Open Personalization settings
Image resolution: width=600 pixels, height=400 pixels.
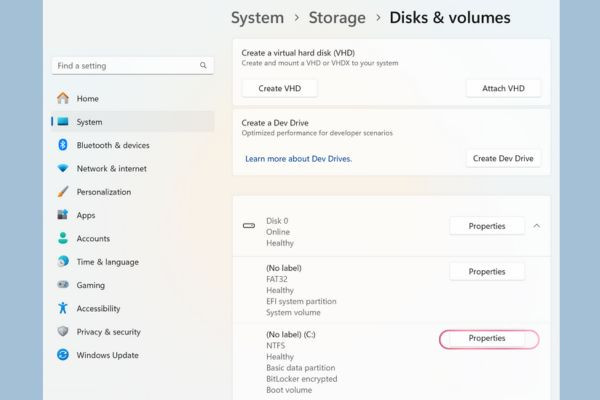[132, 192]
